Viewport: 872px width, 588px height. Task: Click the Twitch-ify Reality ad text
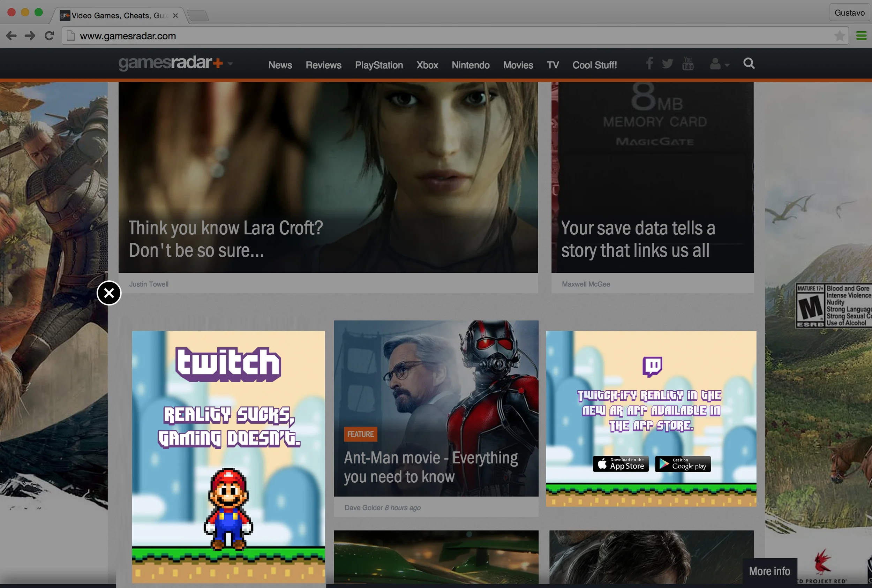[x=649, y=410]
